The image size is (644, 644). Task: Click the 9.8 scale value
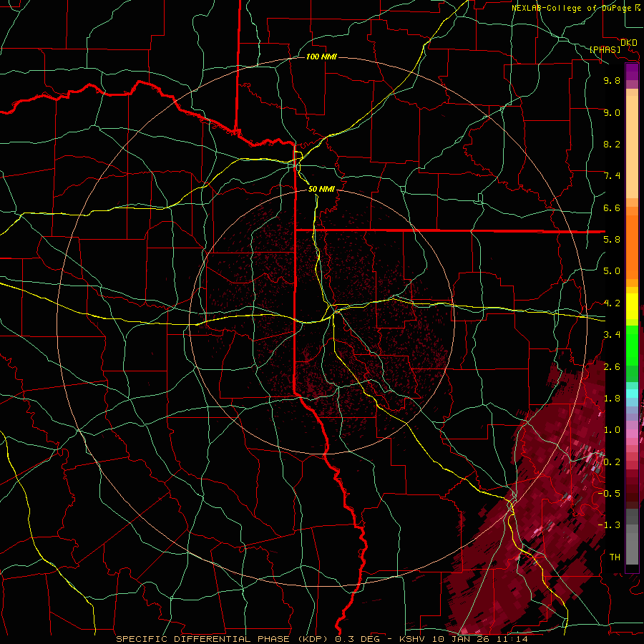(612, 80)
